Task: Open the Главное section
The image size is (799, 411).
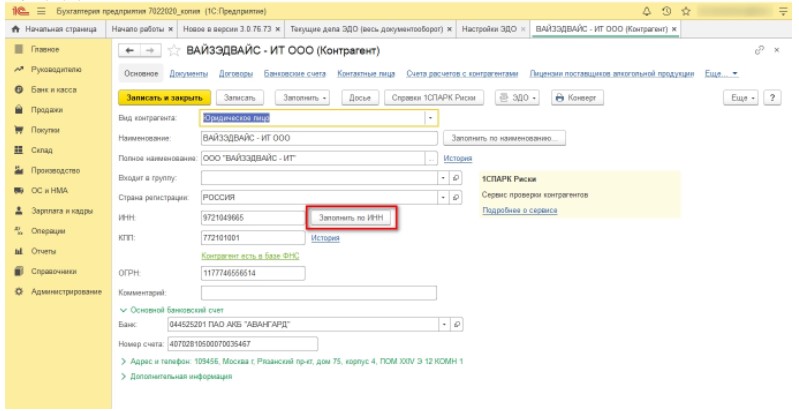Action: pyautogui.click(x=45, y=49)
